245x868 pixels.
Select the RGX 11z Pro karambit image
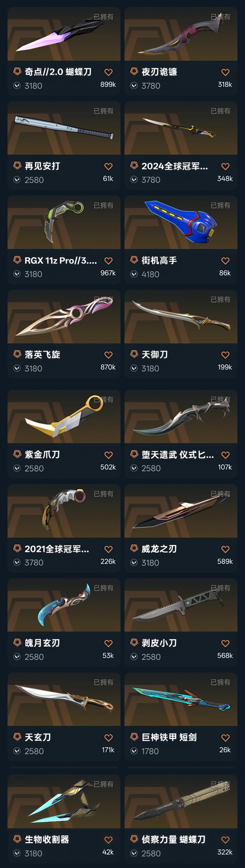64,222
